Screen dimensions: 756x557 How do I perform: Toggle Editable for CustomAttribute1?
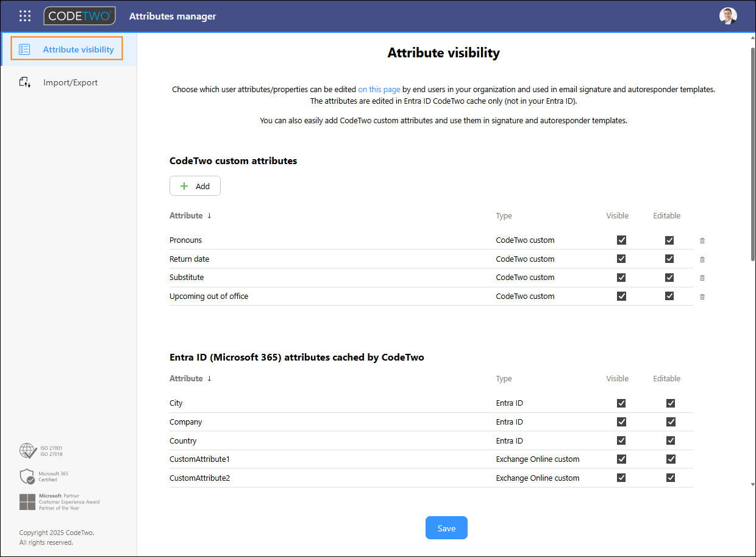[x=671, y=459]
